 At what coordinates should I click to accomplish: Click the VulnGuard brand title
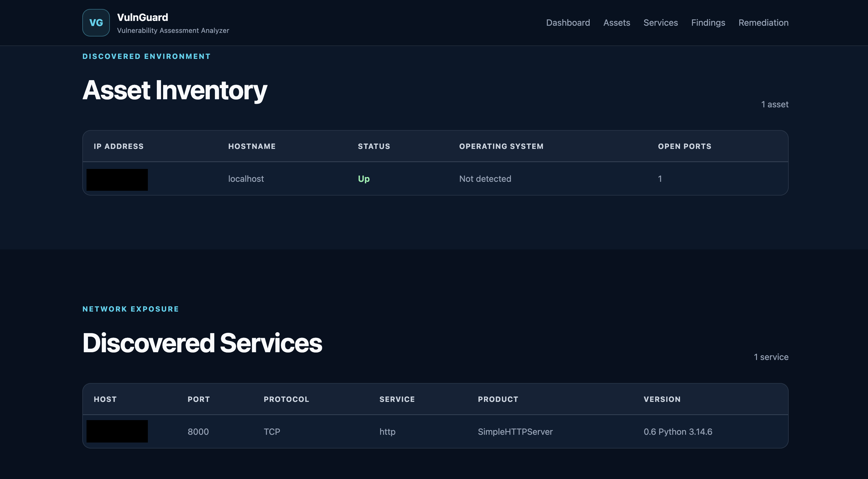(142, 17)
